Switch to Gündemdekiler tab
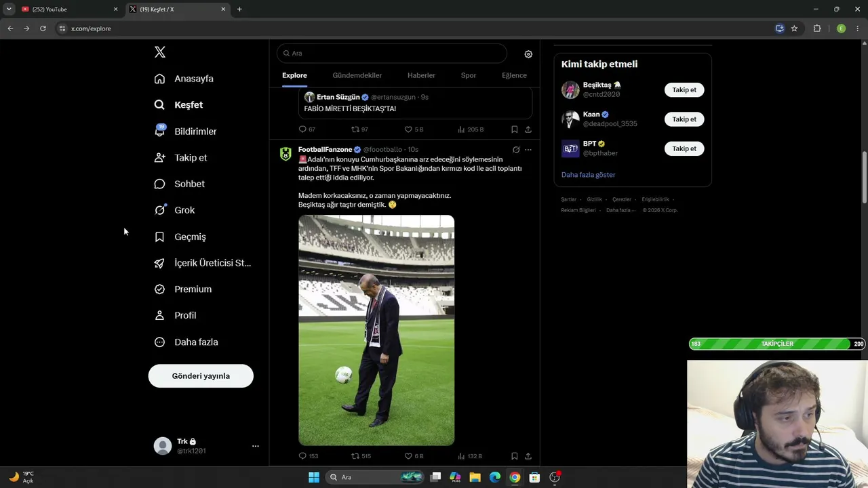 point(357,75)
